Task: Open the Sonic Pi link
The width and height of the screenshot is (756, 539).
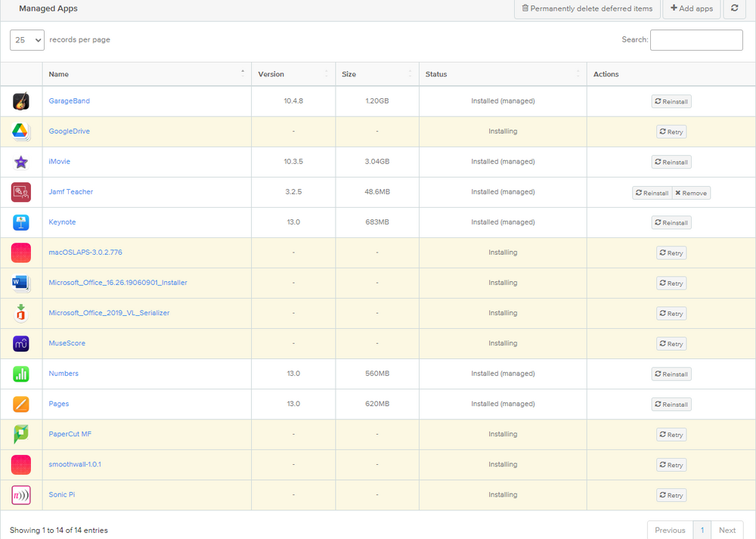Action: point(62,494)
